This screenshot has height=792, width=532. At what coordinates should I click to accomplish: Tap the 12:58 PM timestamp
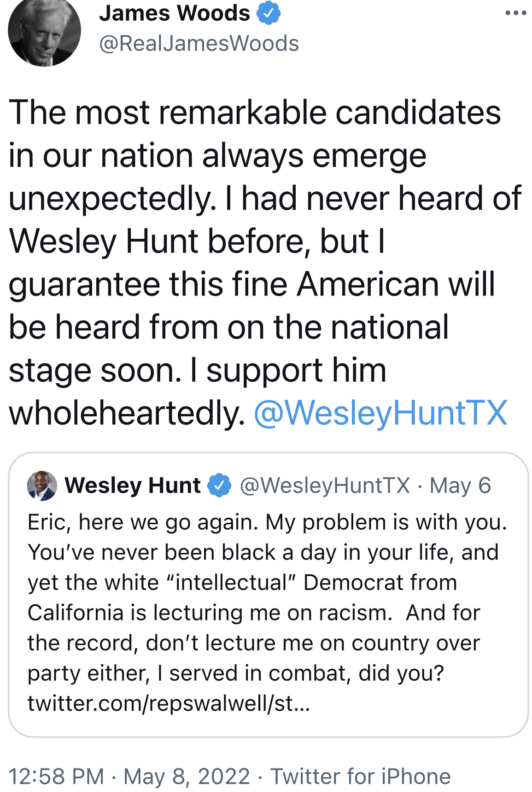(x=56, y=776)
